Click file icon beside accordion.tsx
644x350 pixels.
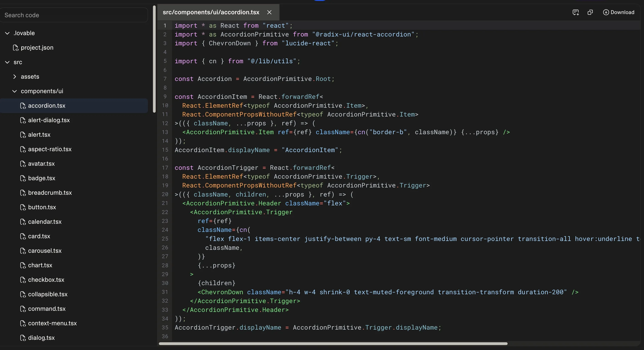[x=23, y=106]
